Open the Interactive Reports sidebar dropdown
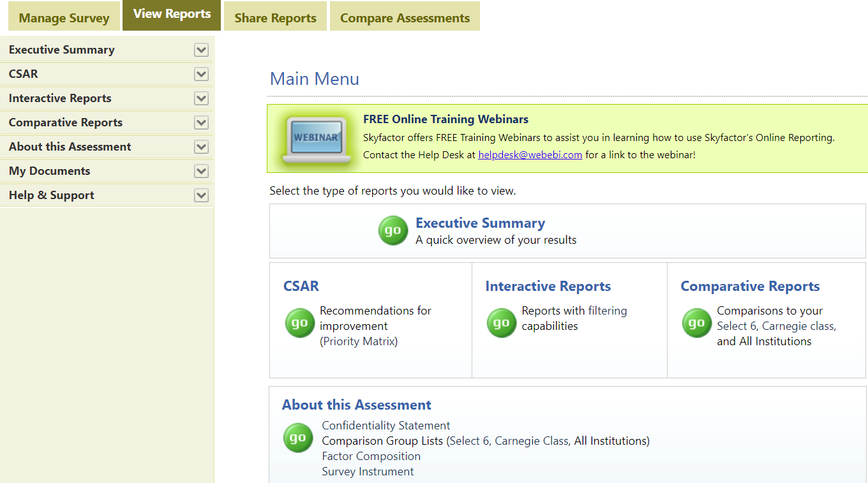The height and width of the screenshot is (483, 868). coord(201,98)
